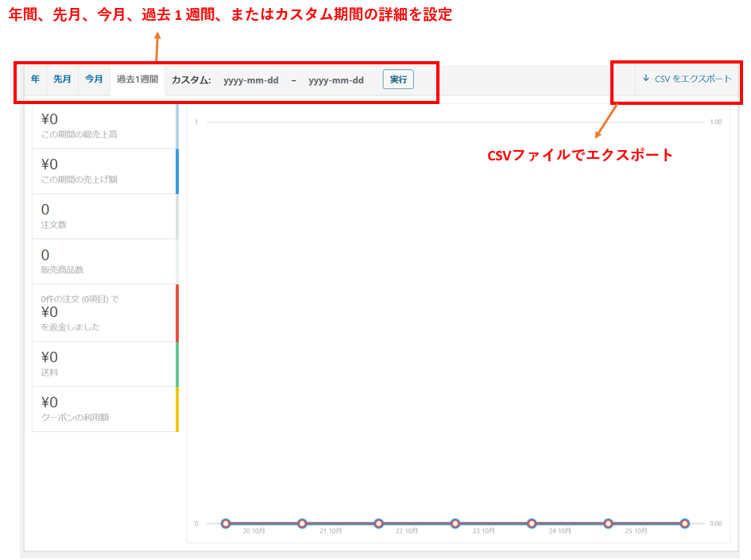The width and height of the screenshot is (751, 560).
Task: Click the custom start date field
Action: coord(250,80)
